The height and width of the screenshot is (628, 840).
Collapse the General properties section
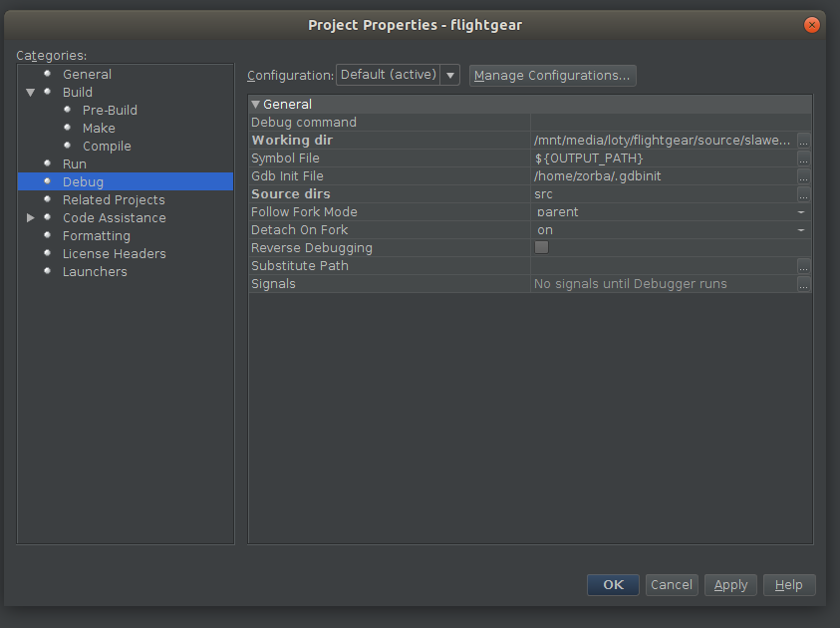[255, 105]
